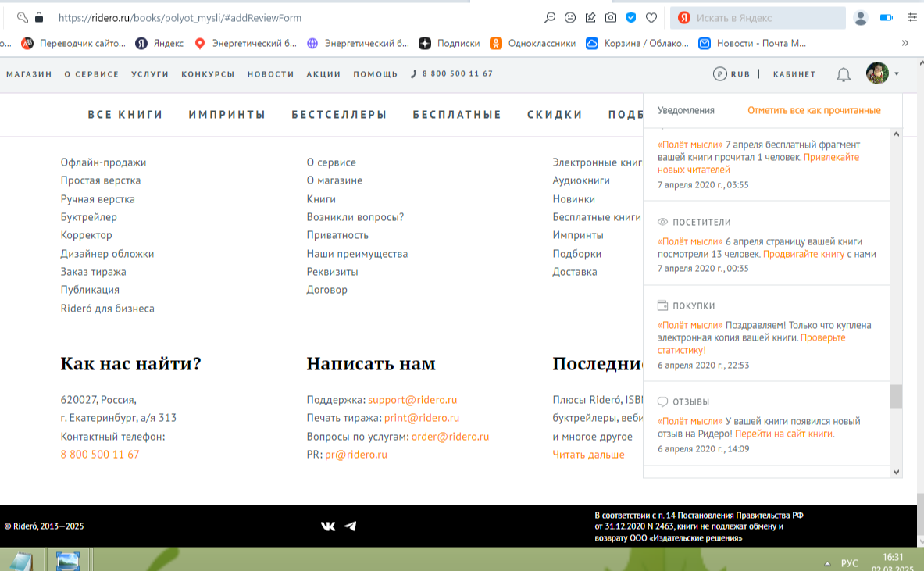Open the Корзина / Облако bookmark

click(x=637, y=43)
